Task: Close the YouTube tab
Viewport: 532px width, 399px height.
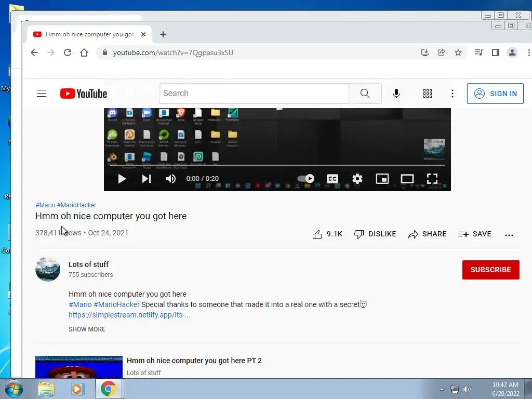Action: coord(143,34)
